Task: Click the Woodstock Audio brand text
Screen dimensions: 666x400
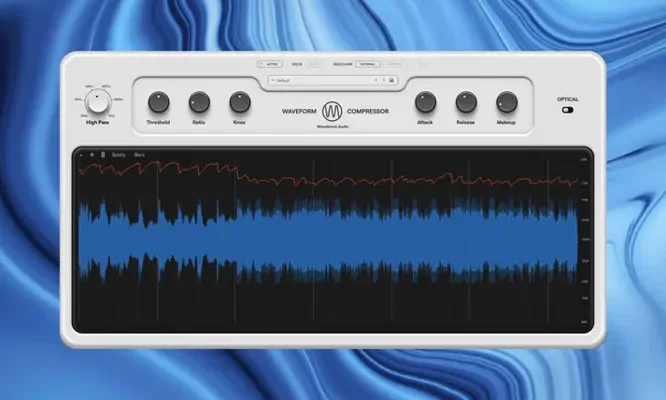Action: pos(332,127)
